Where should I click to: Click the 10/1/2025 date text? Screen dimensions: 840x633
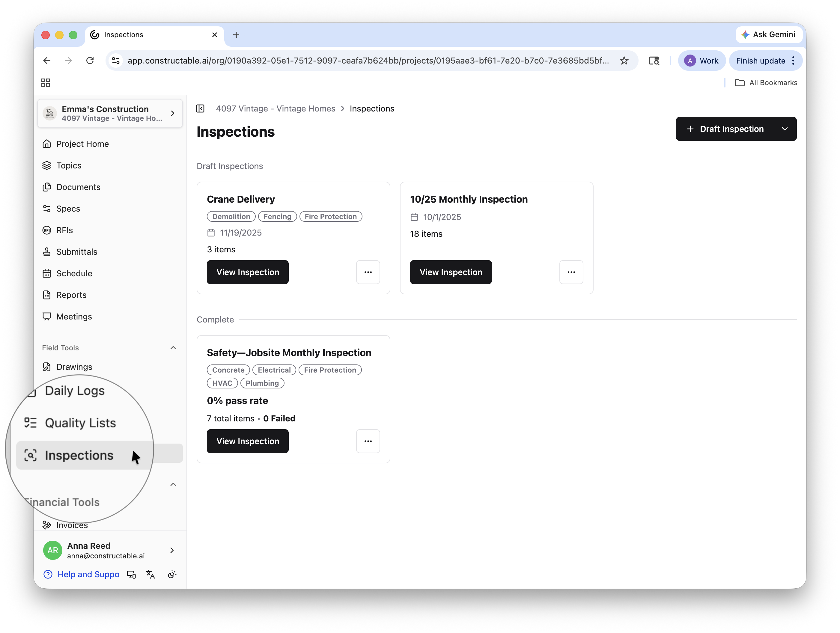442,217
